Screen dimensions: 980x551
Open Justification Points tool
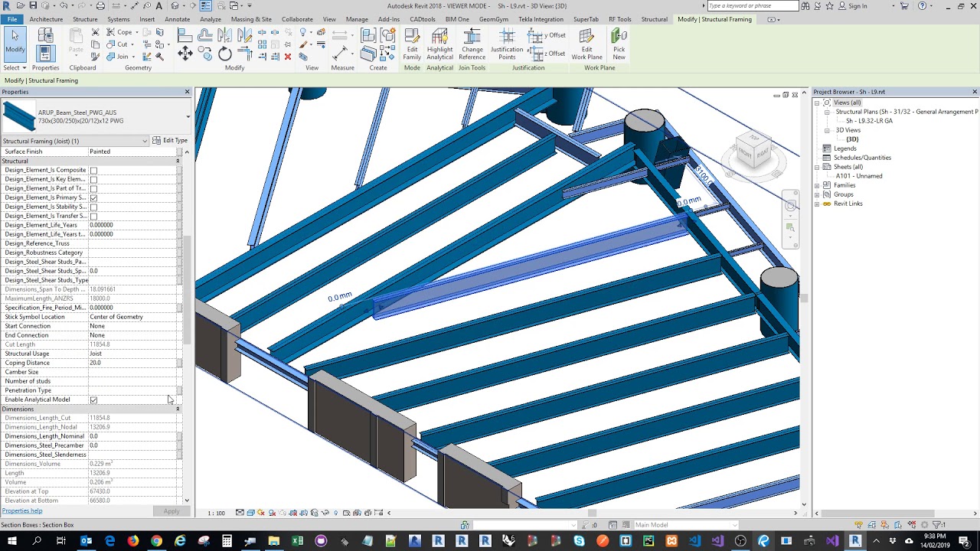coord(507,44)
